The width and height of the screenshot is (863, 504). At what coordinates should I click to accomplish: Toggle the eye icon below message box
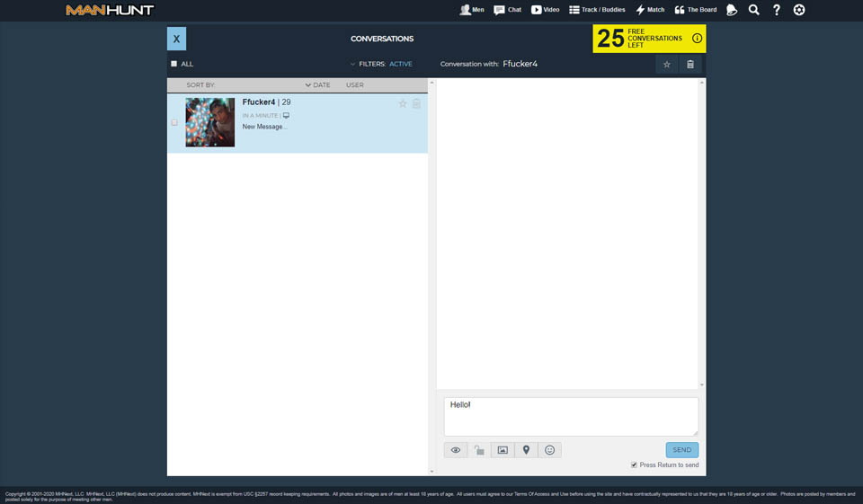[x=456, y=450]
